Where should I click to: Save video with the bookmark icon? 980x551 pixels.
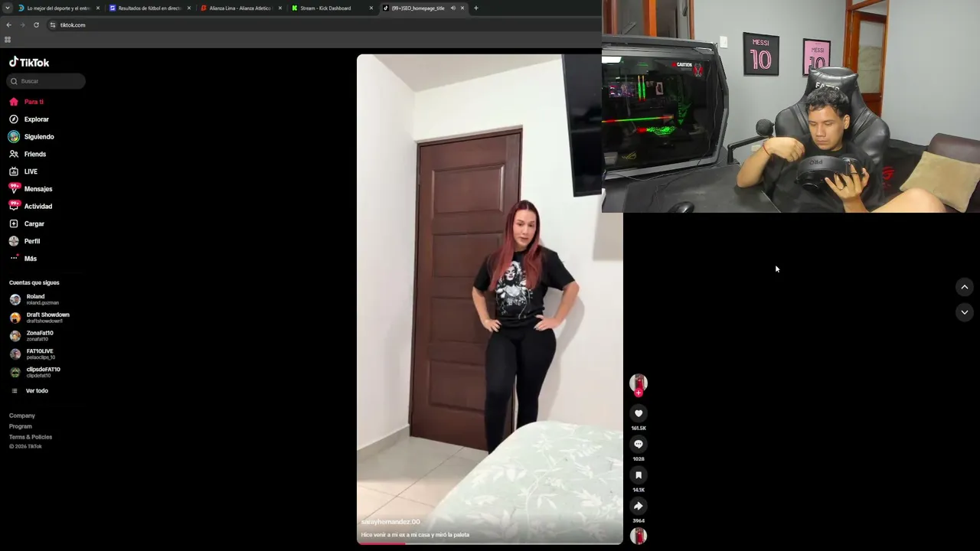tap(639, 475)
